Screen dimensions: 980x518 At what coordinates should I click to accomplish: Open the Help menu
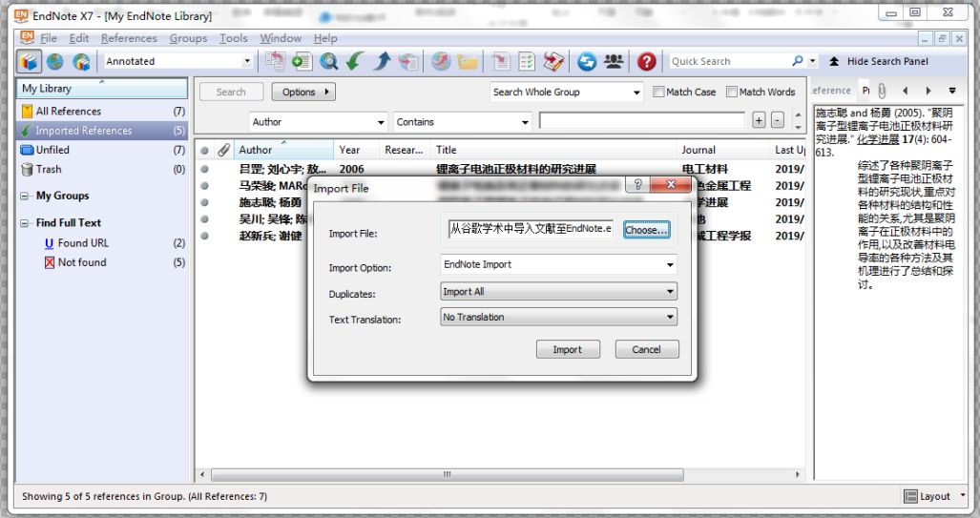(x=325, y=38)
